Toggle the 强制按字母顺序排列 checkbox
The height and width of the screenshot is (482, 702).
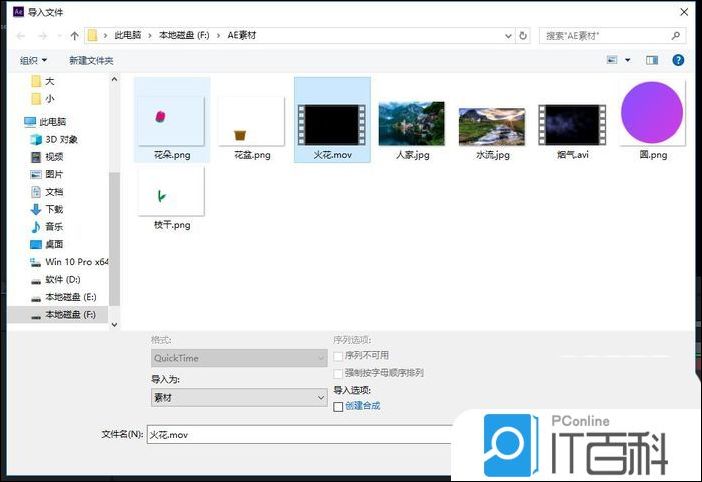tap(338, 373)
